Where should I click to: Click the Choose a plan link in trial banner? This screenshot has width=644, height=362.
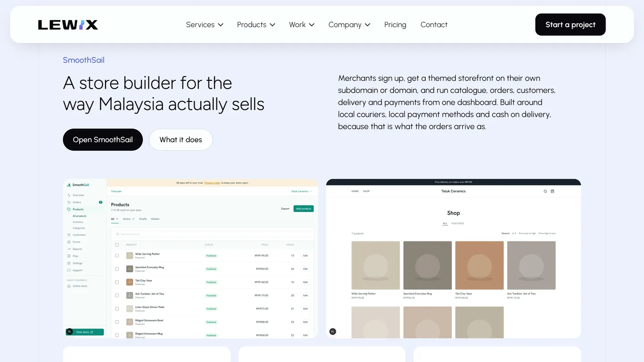(x=212, y=183)
